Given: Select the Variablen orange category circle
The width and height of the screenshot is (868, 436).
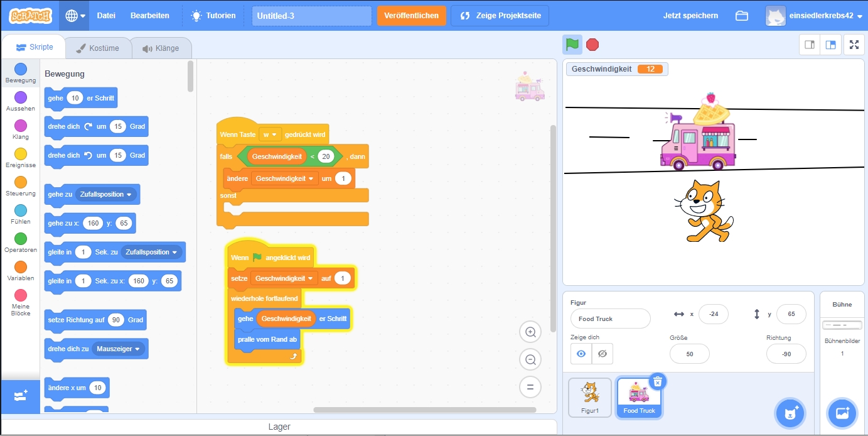Looking at the screenshot, I should point(21,267).
